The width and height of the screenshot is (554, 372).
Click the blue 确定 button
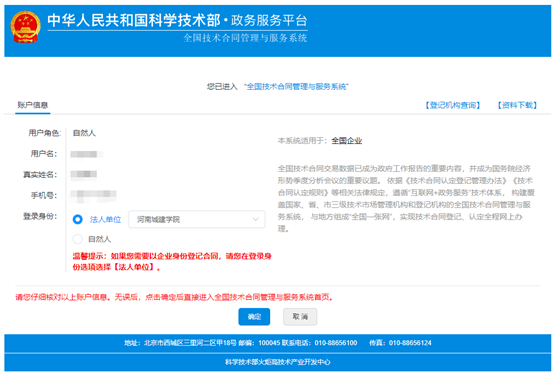tap(254, 317)
